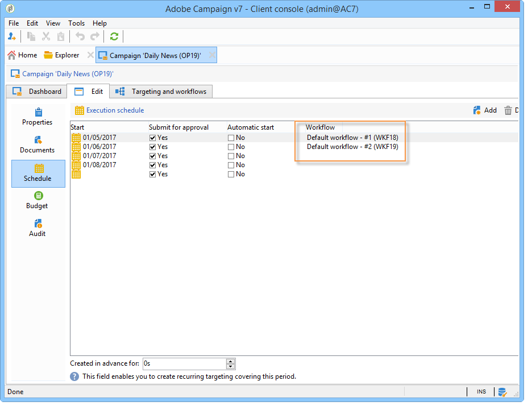Viewport: 532px width, 414px height.
Task: Click the trash Delete icon
Action: (x=508, y=110)
